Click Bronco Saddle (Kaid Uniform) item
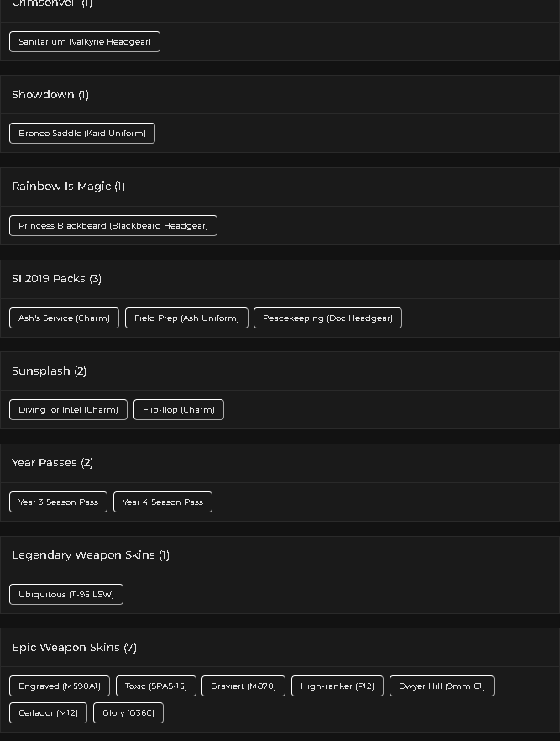Viewport: 560px width, 741px height. (82, 134)
